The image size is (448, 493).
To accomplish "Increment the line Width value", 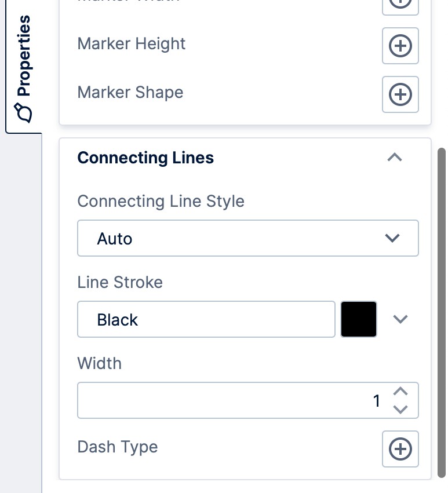I will point(400,393).
